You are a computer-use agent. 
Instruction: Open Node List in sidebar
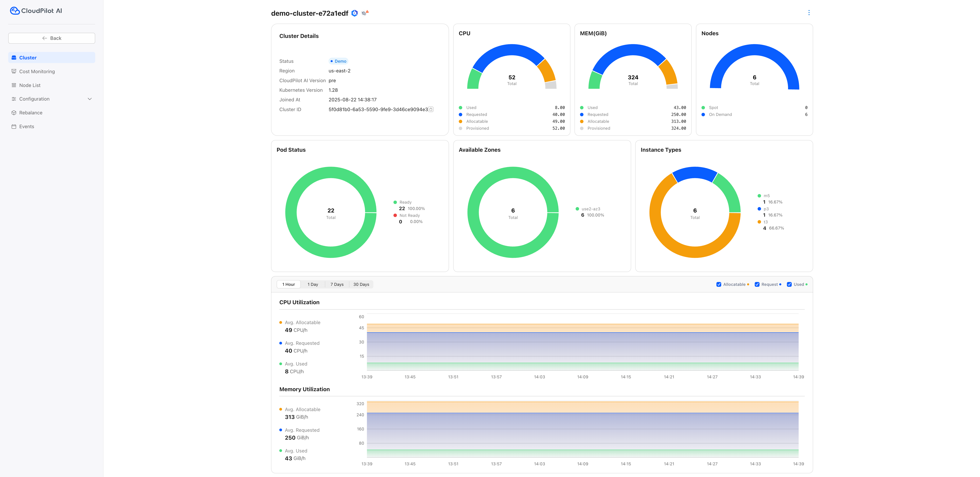pos(30,85)
